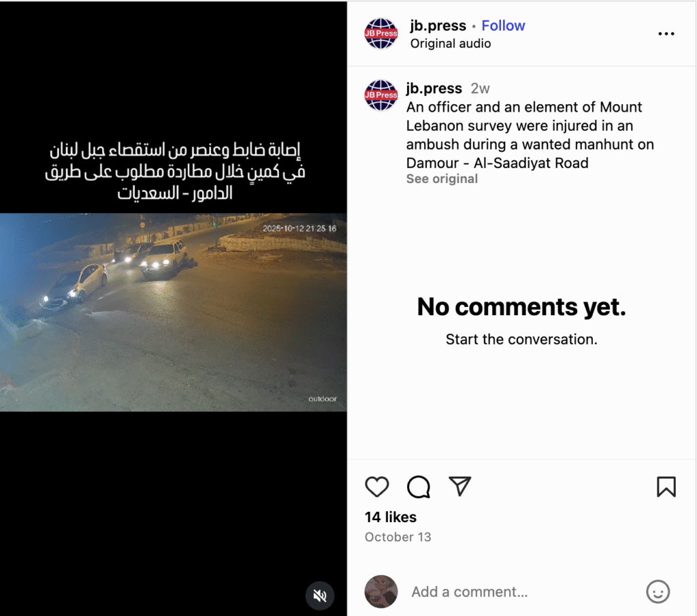View the list of 14 likes
Image resolution: width=697 pixels, height=616 pixels.
click(390, 517)
